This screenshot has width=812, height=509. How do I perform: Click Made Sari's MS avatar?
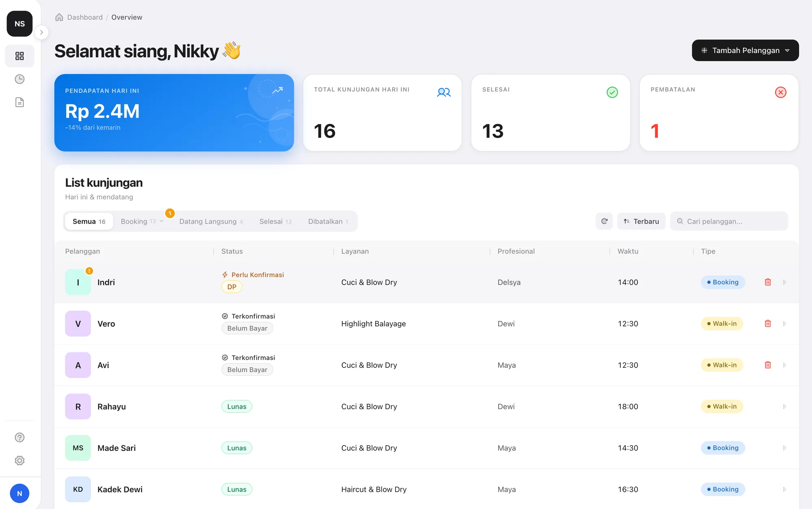point(78,448)
